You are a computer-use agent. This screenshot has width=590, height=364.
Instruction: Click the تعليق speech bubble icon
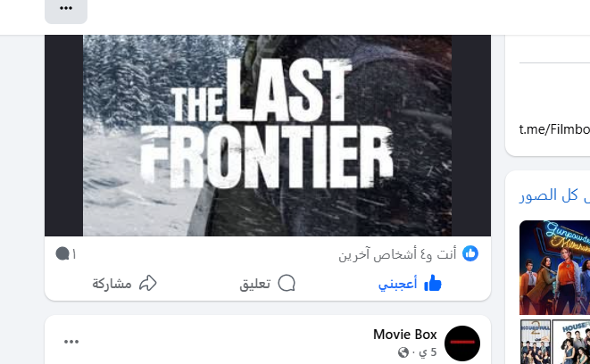(287, 283)
